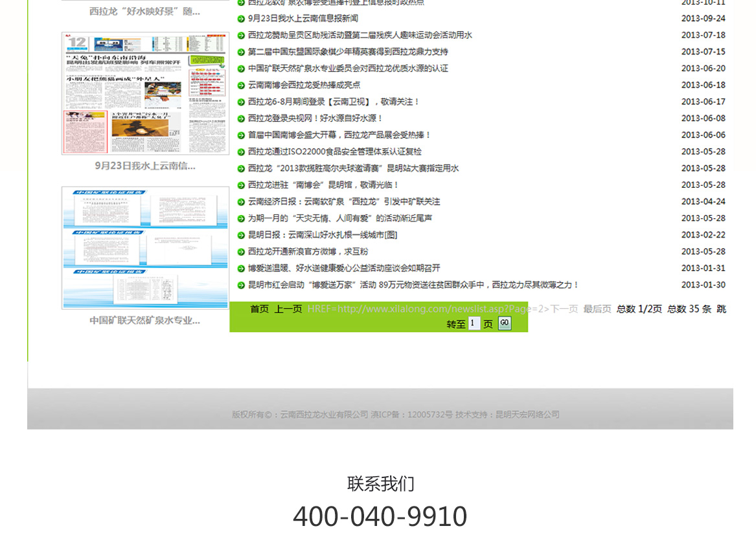This screenshot has width=756, height=559.
Task: Open the 中国矿联论证报告 document thumbnail
Action: point(145,247)
